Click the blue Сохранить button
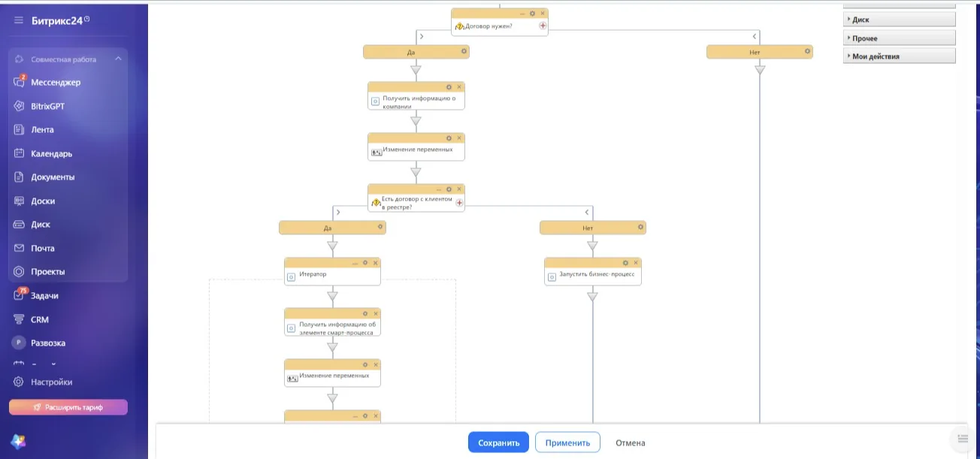This screenshot has width=980, height=459. [498, 442]
